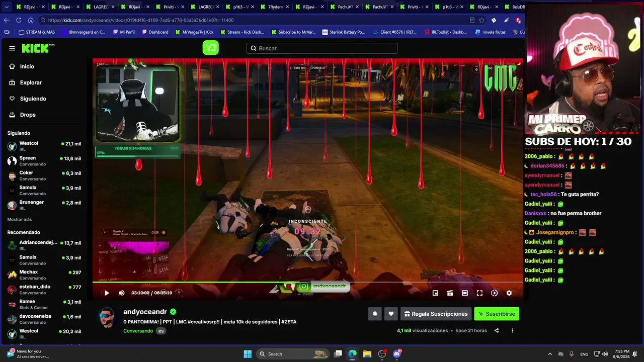Open the novela frutas bookmark
644x362 pixels.
click(x=491, y=32)
